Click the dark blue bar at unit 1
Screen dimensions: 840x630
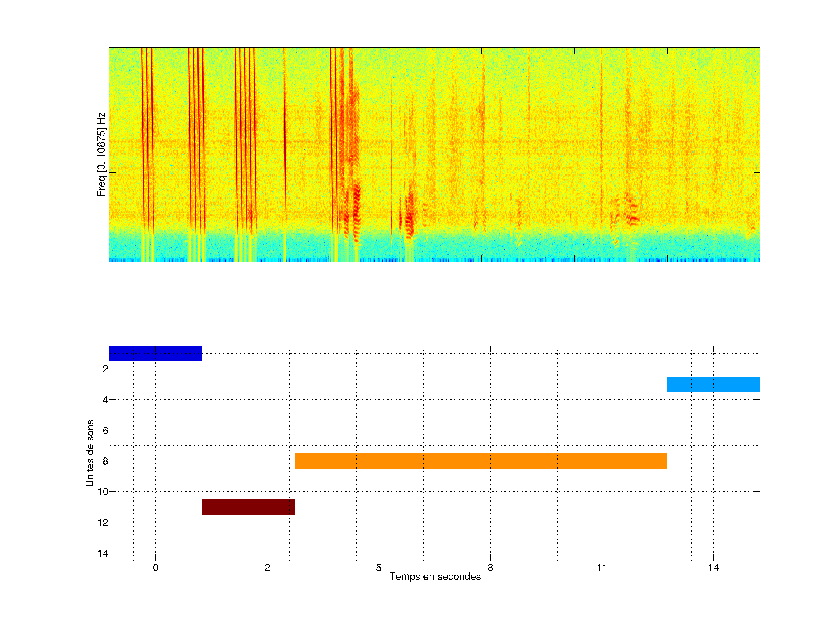(x=155, y=353)
